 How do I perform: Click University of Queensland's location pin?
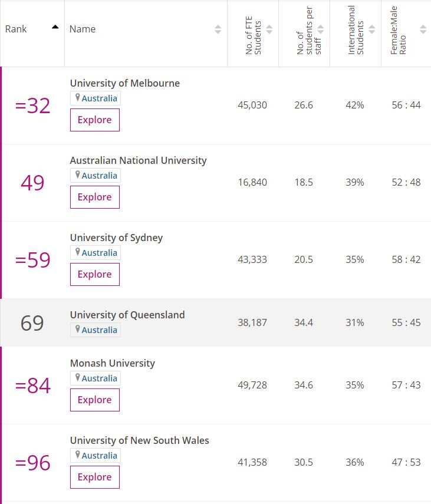coord(77,330)
